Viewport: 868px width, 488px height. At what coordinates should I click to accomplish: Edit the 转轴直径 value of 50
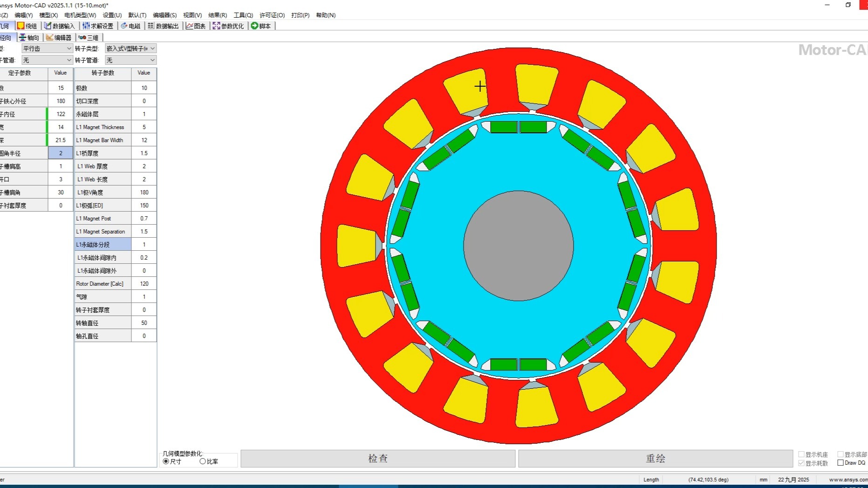(144, 323)
